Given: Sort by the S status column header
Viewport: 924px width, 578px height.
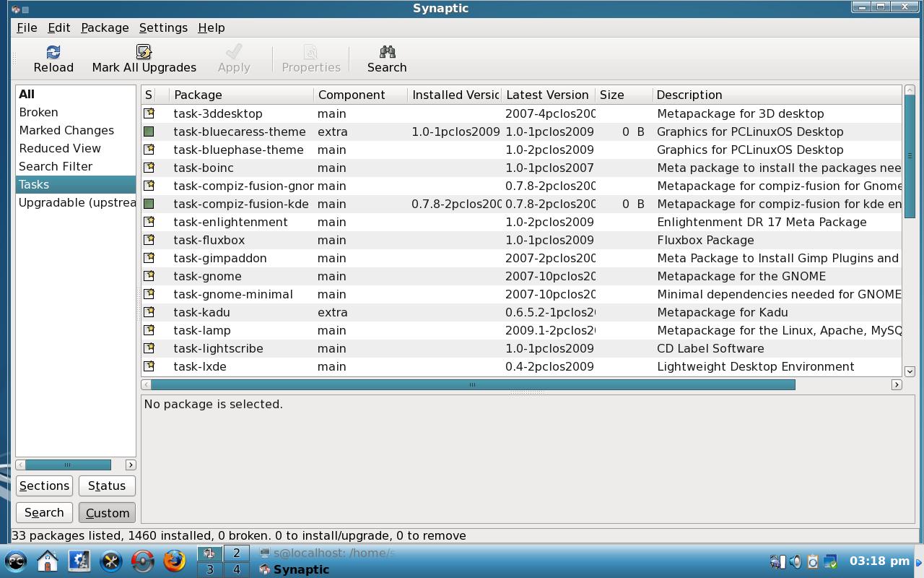Looking at the screenshot, I should tap(149, 95).
